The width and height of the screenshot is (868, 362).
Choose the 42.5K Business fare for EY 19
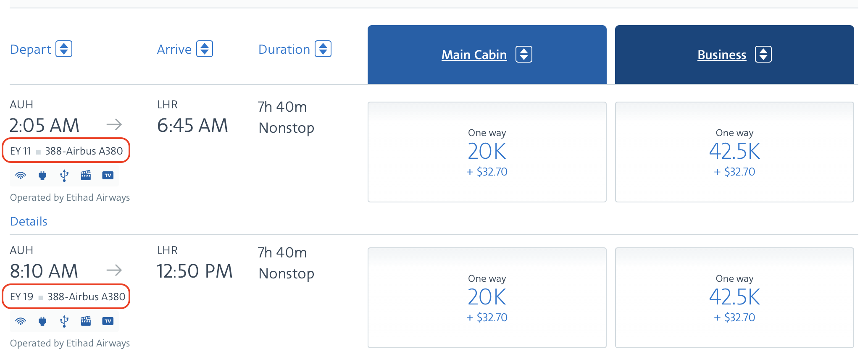point(734,298)
